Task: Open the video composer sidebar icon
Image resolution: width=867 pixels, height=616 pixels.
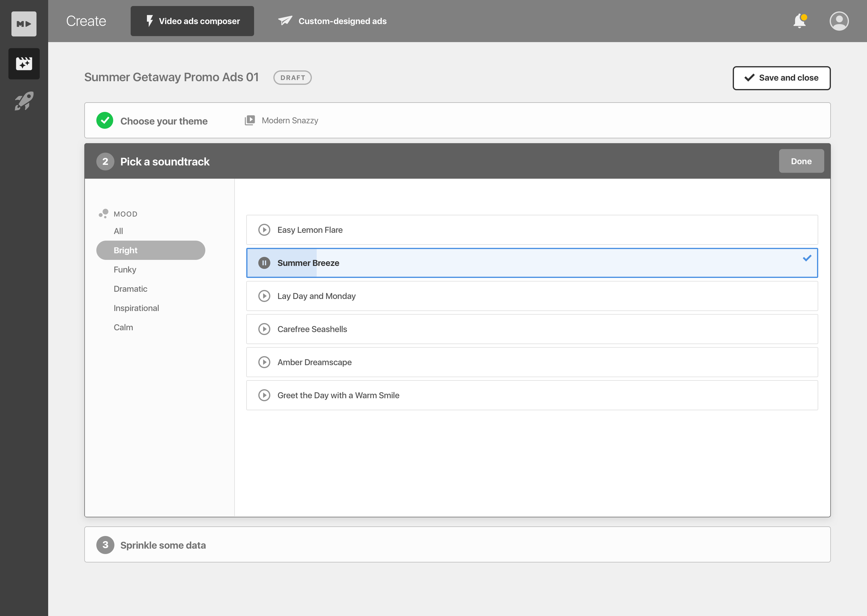Action: click(24, 63)
